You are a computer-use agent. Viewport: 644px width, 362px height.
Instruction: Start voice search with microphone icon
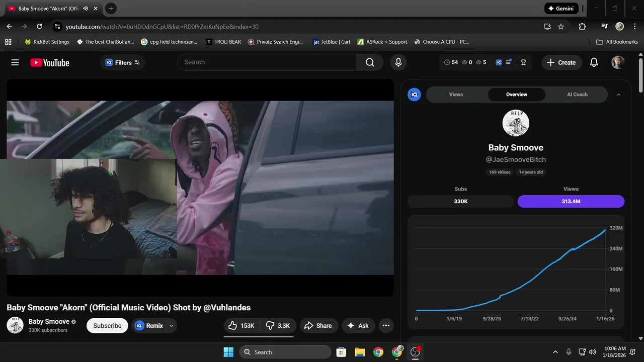click(398, 62)
